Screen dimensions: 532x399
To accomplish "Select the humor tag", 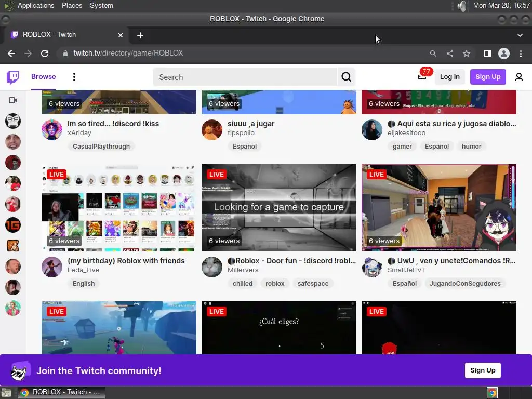I will click(x=471, y=146).
